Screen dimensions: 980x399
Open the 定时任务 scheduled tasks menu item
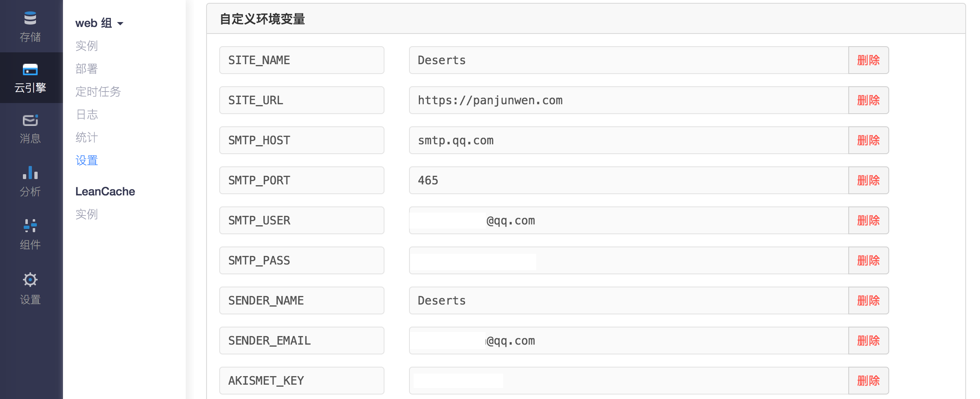tap(98, 92)
